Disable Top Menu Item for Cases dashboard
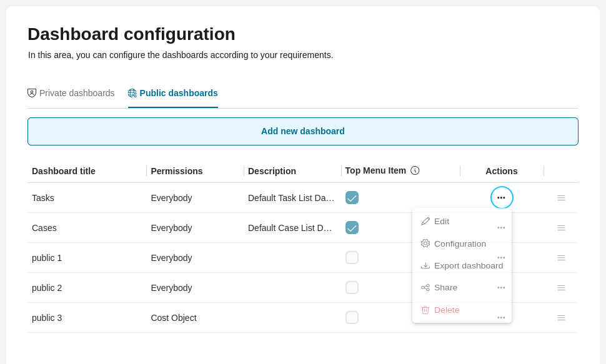This screenshot has height=364, width=606. [x=352, y=227]
